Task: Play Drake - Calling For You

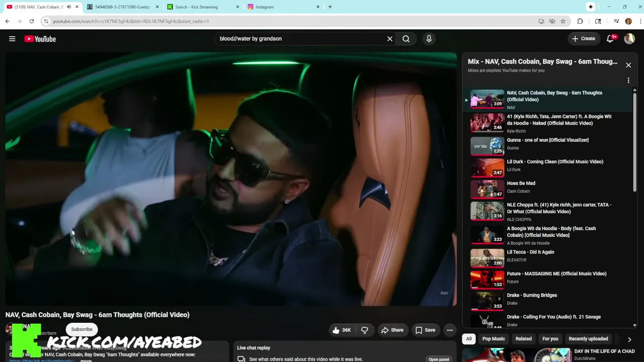Action: [x=547, y=320]
